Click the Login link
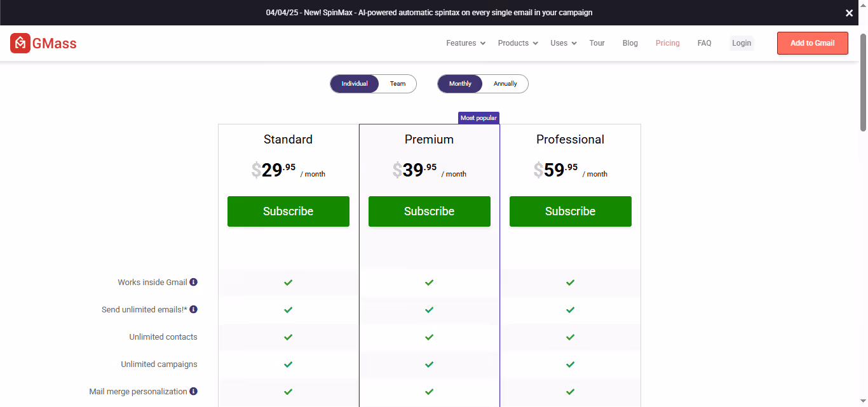Screen dimensions: 868x407 742,43
